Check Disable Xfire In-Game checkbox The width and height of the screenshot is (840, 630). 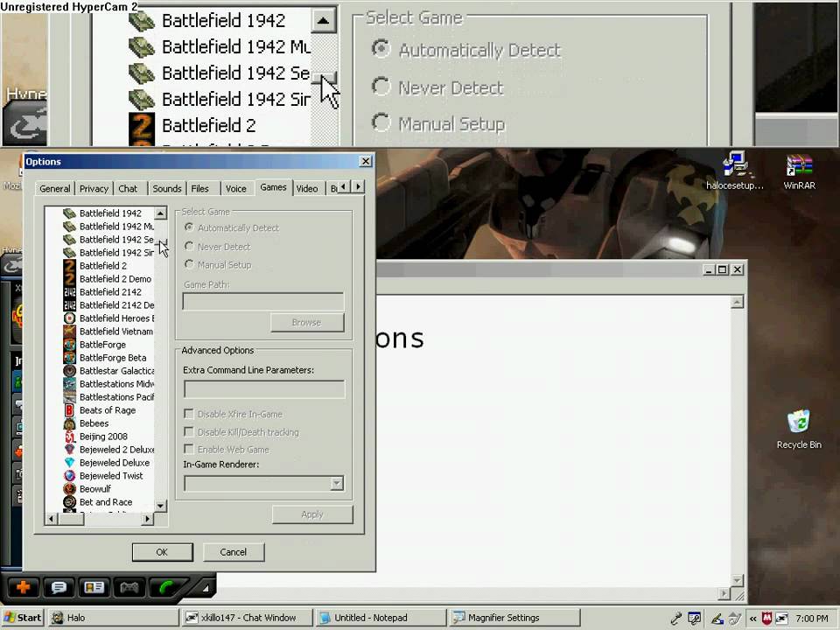coord(189,414)
